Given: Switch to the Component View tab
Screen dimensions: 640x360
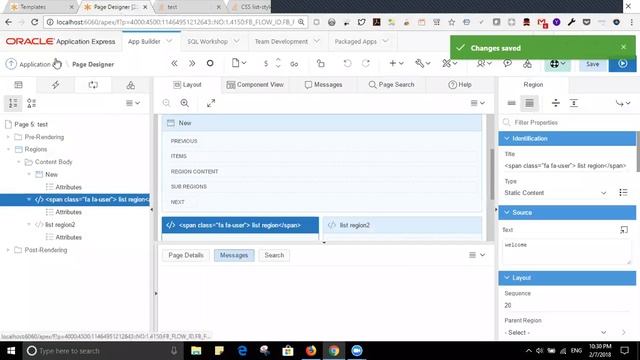Looking at the screenshot, I should (x=256, y=84).
